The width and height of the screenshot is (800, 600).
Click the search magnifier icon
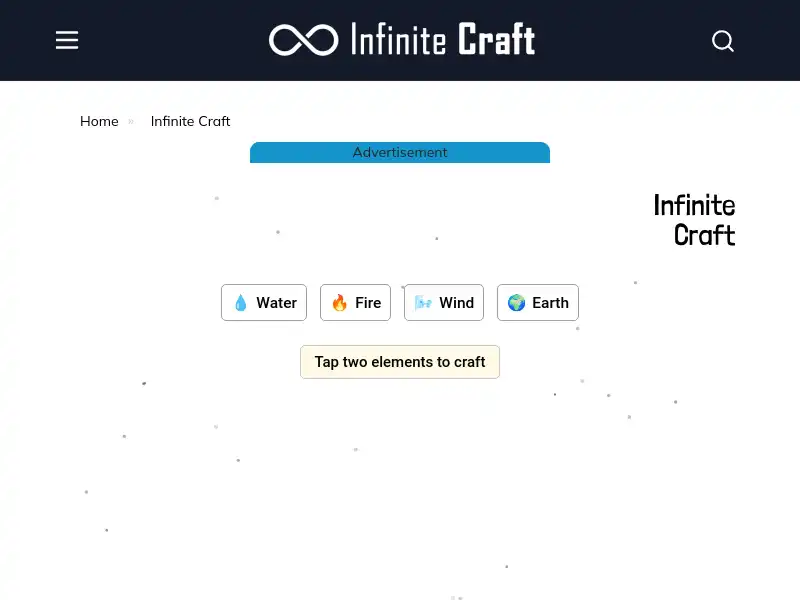click(722, 41)
